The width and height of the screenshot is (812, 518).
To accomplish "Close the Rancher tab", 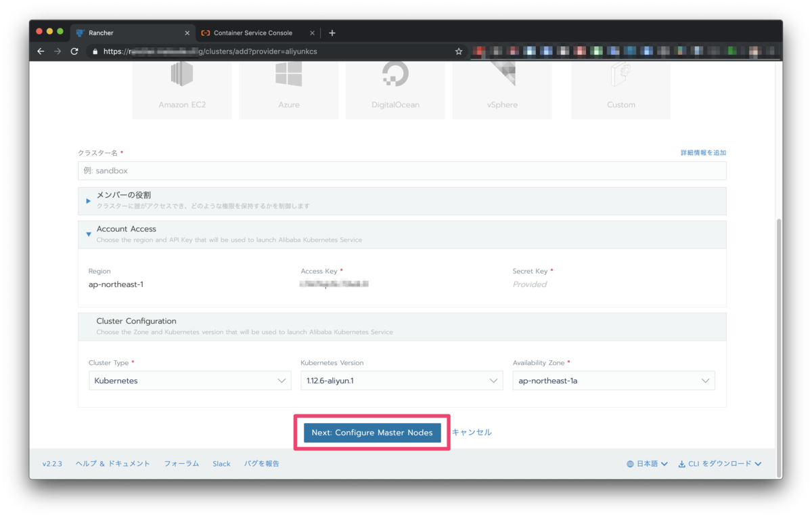I will pyautogui.click(x=187, y=33).
